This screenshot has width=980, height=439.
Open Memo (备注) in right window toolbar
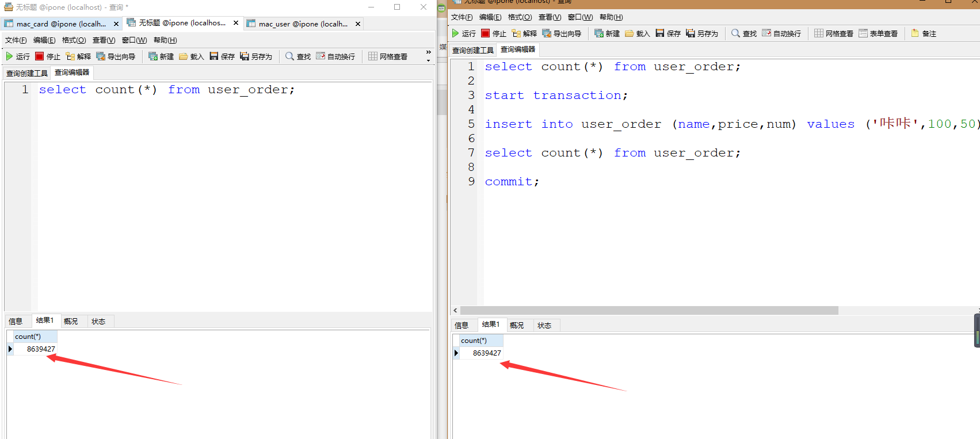click(924, 33)
